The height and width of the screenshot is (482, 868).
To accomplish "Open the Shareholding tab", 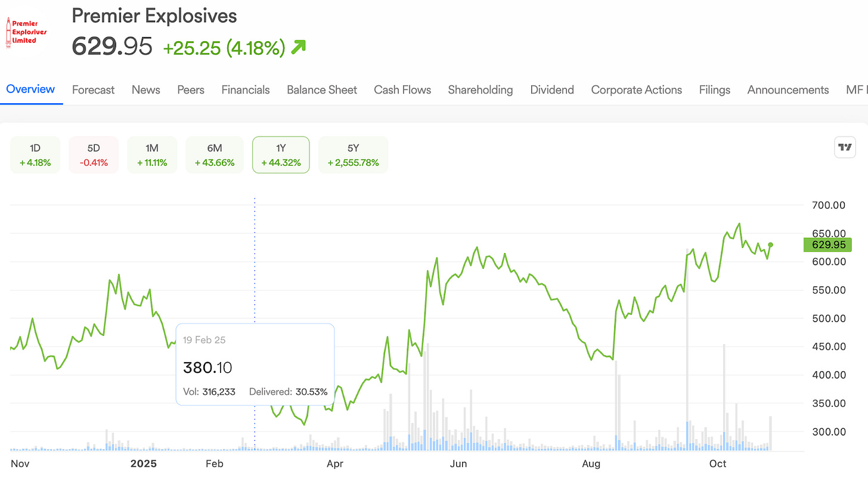I will 480,90.
